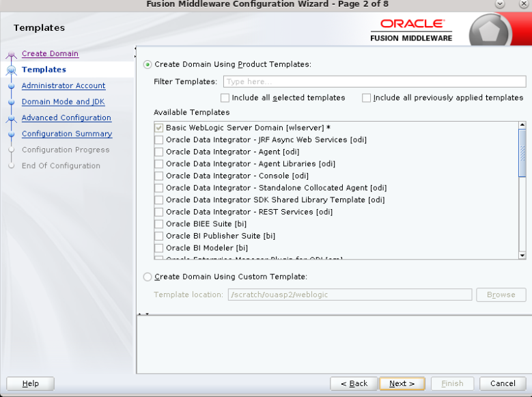Enable Include all previously applied templates checkbox
Image resolution: width=532 pixels, height=397 pixels.
[366, 98]
